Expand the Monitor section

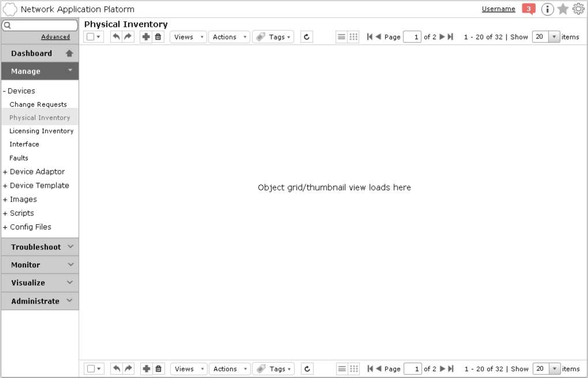point(40,265)
